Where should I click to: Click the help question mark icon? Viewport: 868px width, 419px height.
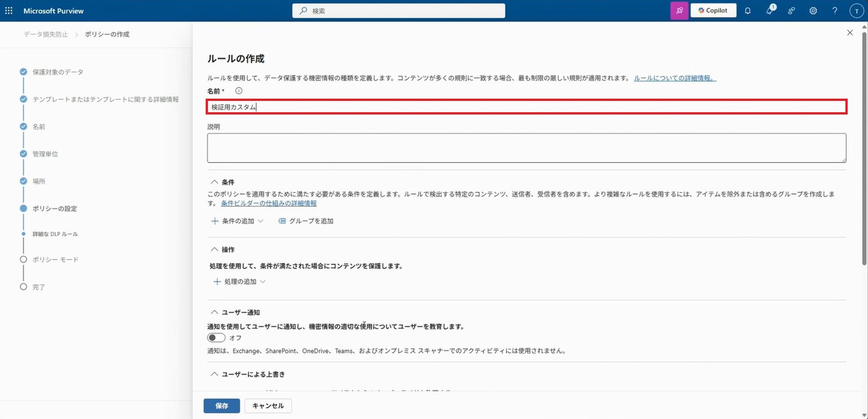coord(835,10)
